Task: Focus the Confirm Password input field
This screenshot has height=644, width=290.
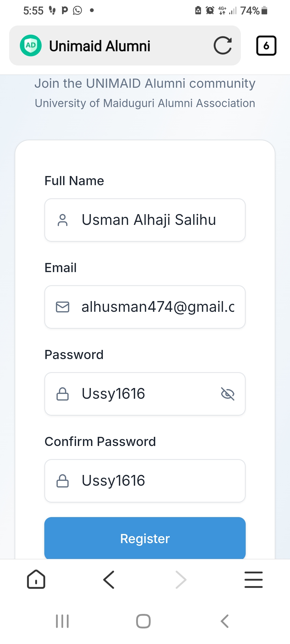Action: coord(145,481)
